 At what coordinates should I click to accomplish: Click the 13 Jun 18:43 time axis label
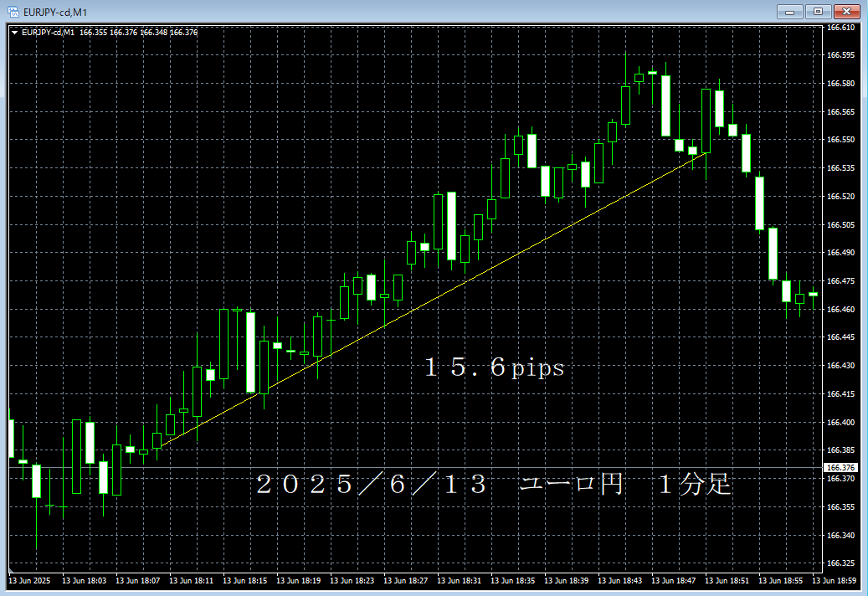[620, 580]
